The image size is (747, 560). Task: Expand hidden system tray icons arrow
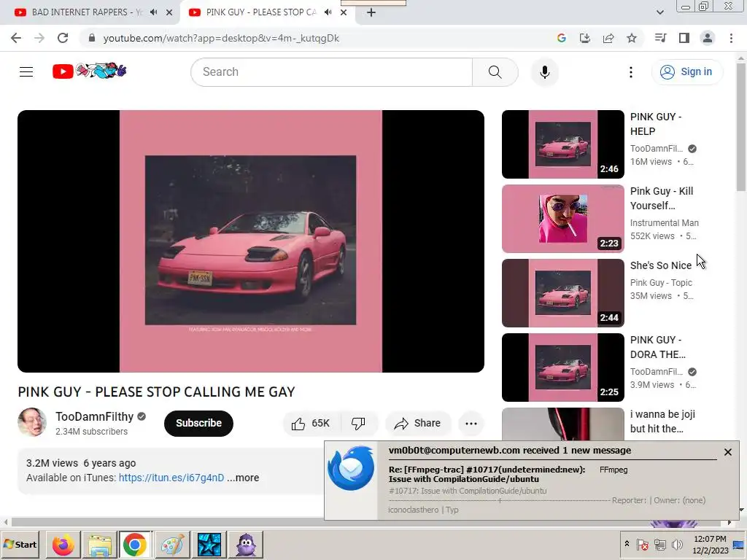pos(627,544)
